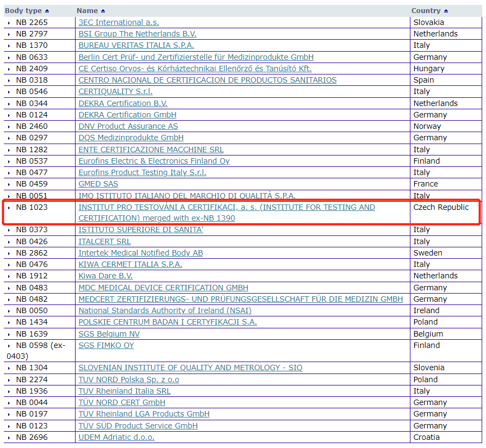Viewport: 486px width, 448px height.
Task: Expand the NB 0598 row arrow
Action: (9, 345)
